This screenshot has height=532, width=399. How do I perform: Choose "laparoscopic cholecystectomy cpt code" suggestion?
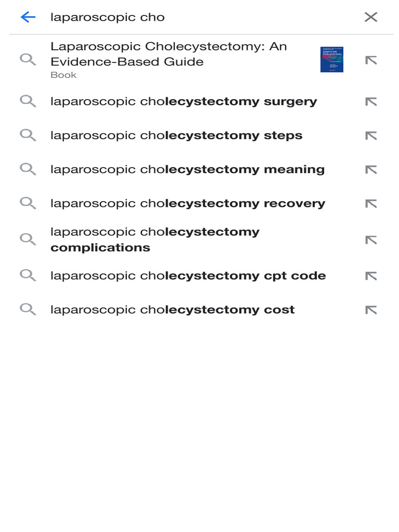point(188,276)
